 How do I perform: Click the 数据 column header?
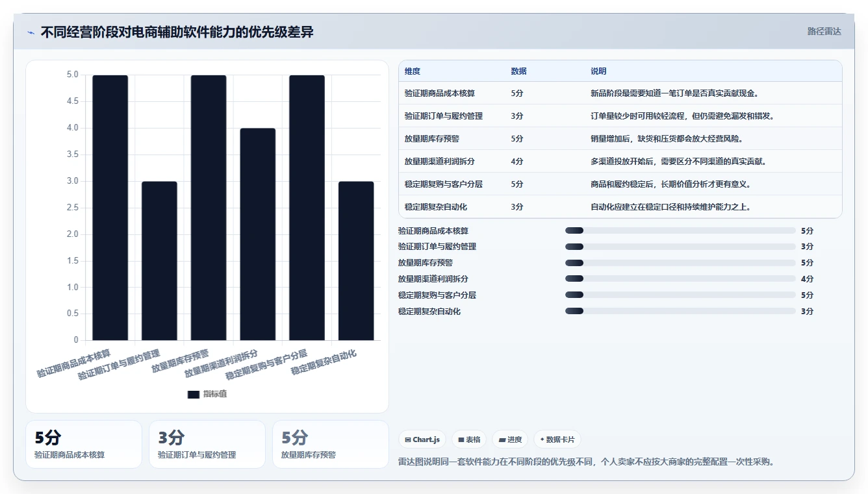pos(519,71)
